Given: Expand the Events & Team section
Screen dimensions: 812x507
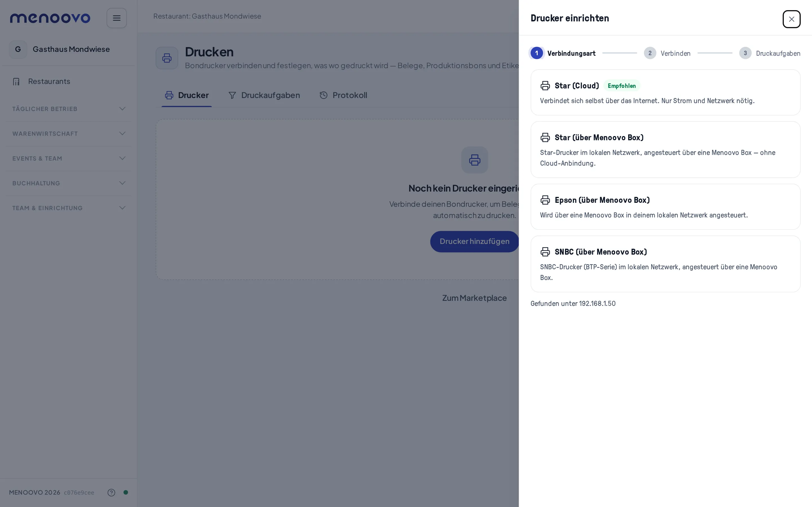Looking at the screenshot, I should coord(69,158).
